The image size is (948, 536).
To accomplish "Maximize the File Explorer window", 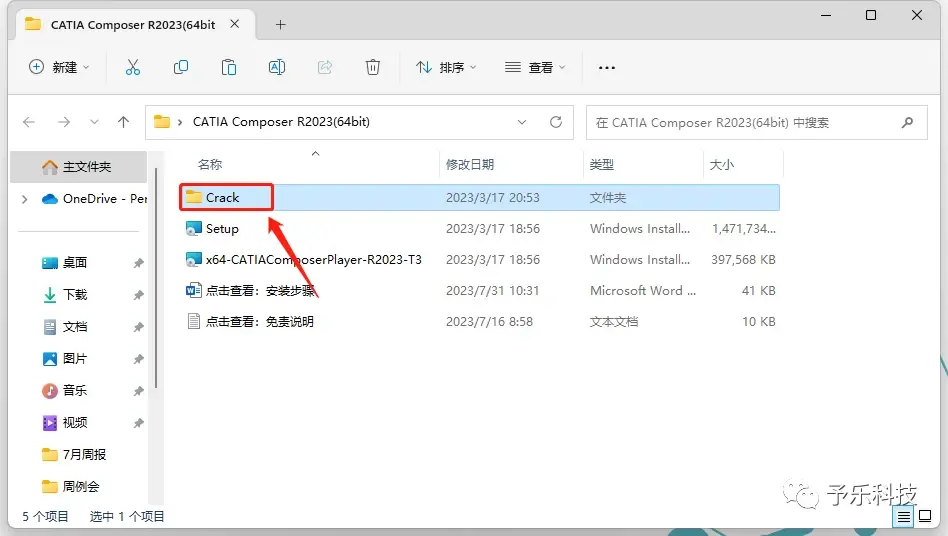I will tap(871, 15).
